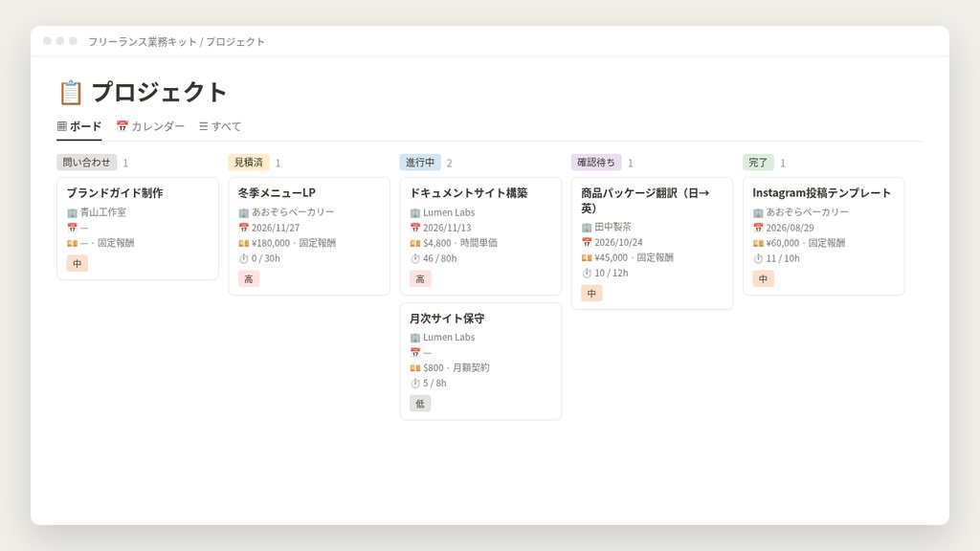Screen dimensions: 980x551
Task: Click money icon beside ¥180,000
Action: coord(244,243)
